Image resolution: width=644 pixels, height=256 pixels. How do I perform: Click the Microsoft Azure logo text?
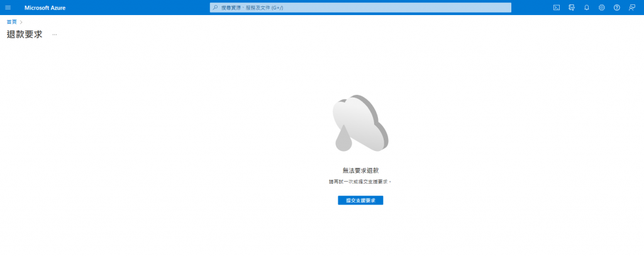point(45,8)
